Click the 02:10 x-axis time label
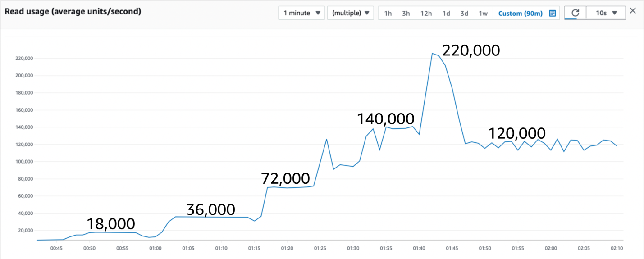 [x=617, y=248]
